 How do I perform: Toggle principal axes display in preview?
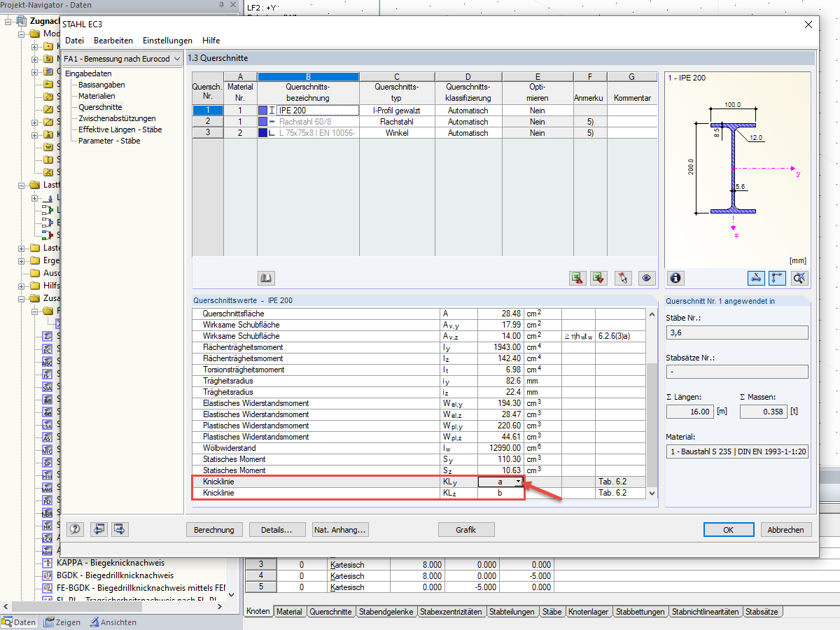point(777,279)
